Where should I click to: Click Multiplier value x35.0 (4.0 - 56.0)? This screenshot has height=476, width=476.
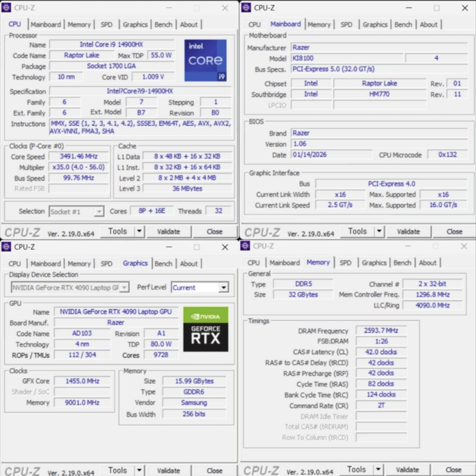click(79, 167)
